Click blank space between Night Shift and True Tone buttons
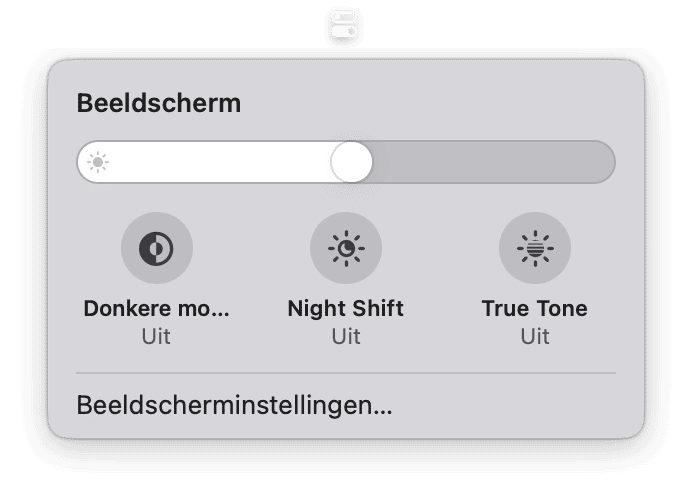The height and width of the screenshot is (494, 676). [x=440, y=248]
